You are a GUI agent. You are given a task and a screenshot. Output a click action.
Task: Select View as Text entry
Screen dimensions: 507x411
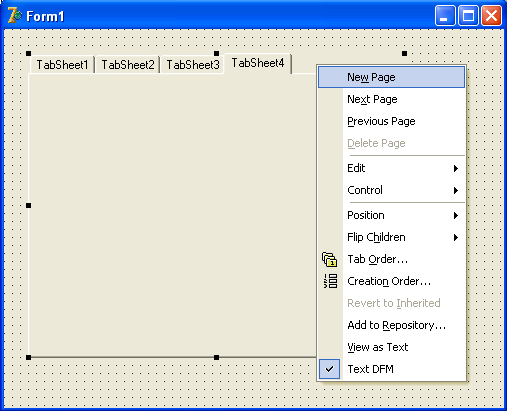click(x=391, y=347)
